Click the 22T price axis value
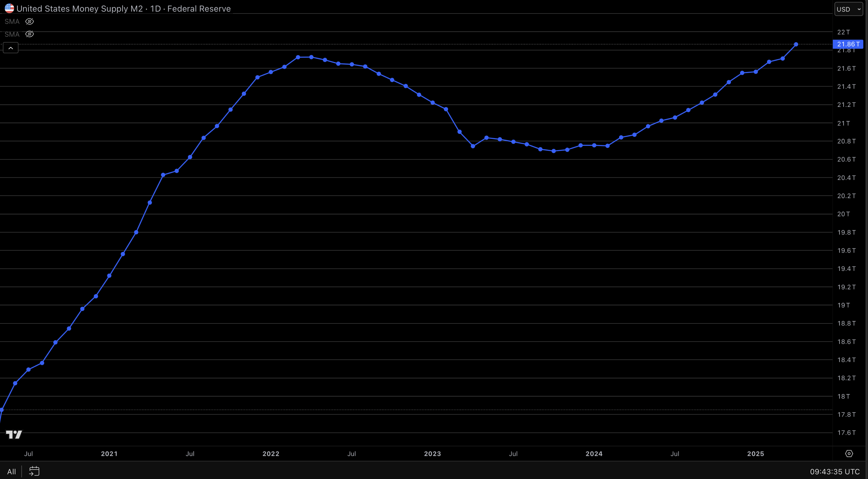Screen dimensions: 868x479 pos(844,32)
